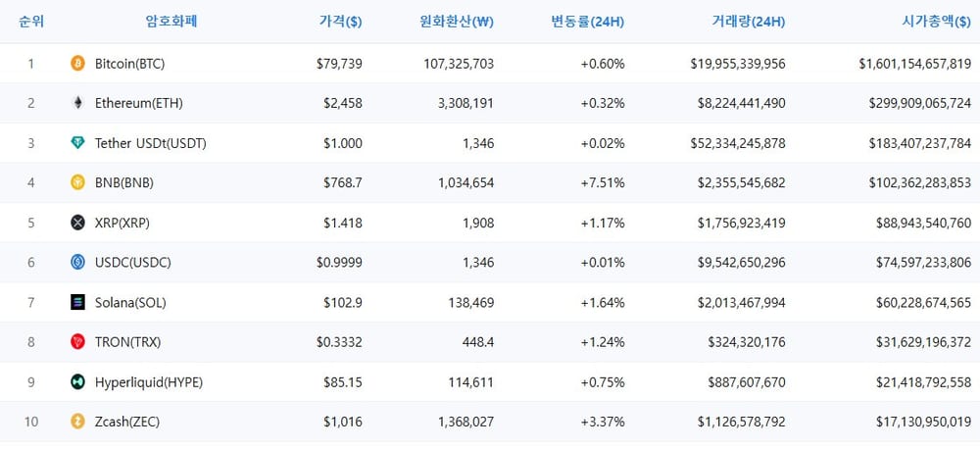Image resolution: width=980 pixels, height=450 pixels.
Task: Click the Solana logo icon
Action: point(77,303)
